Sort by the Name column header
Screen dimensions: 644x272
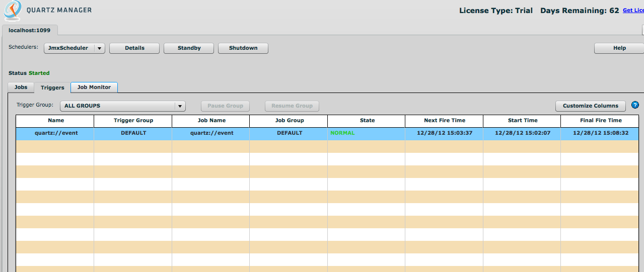(55, 121)
